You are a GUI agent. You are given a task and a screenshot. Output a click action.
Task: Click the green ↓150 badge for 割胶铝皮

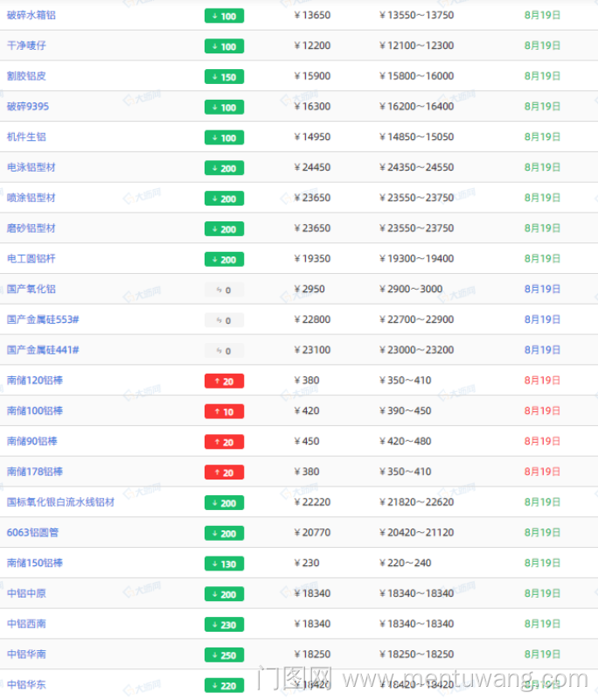coord(224,77)
